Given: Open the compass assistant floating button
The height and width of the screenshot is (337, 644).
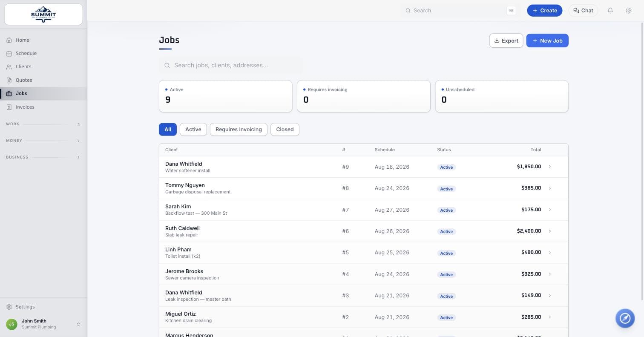Looking at the screenshot, I should (x=625, y=318).
